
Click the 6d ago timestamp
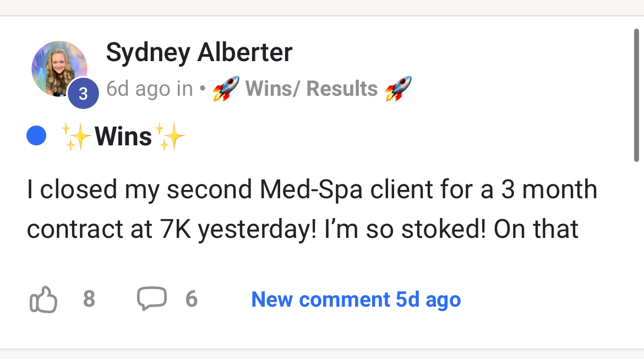139,89
